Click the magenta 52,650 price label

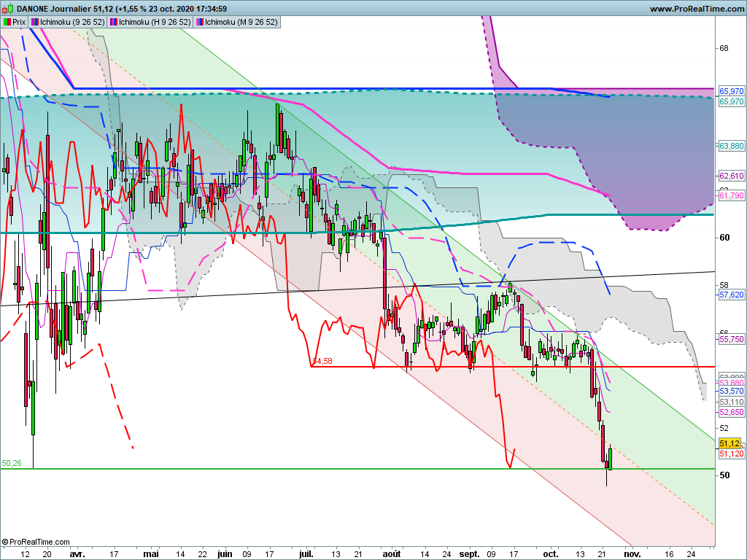point(731,413)
